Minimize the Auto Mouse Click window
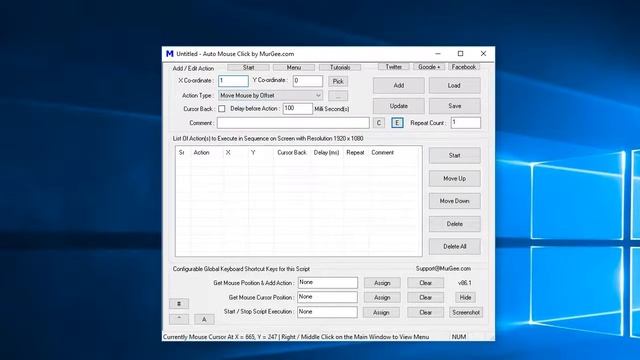 pyautogui.click(x=438, y=54)
